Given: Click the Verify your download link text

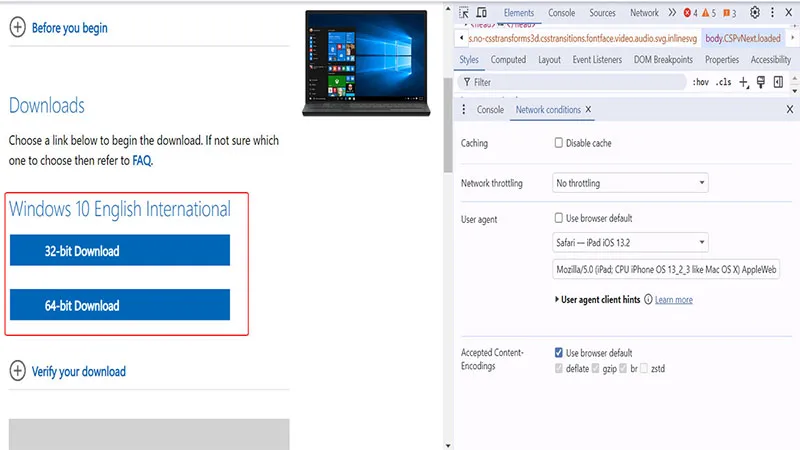Looking at the screenshot, I should (x=79, y=371).
